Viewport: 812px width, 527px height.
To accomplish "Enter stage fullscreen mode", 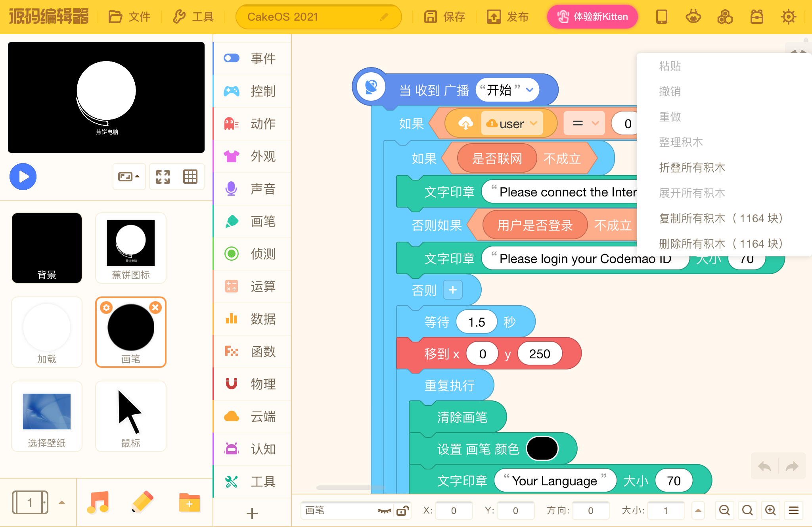I will point(163,177).
